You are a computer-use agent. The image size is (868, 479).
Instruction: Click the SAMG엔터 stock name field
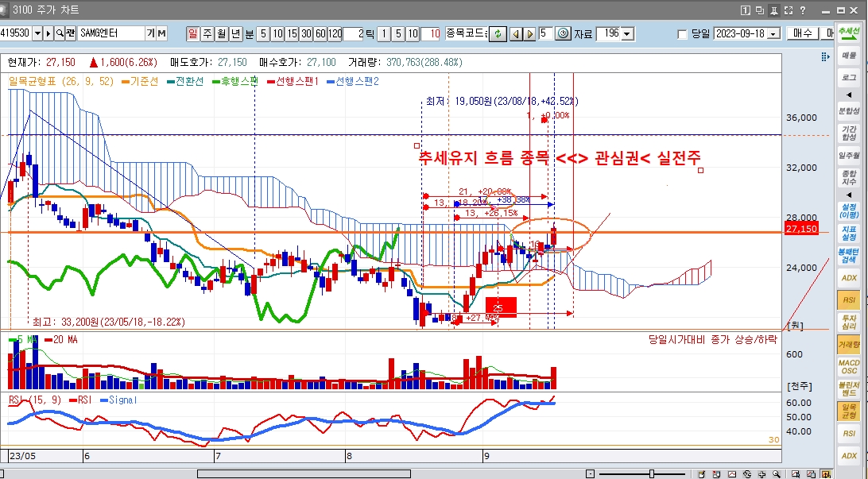point(111,33)
